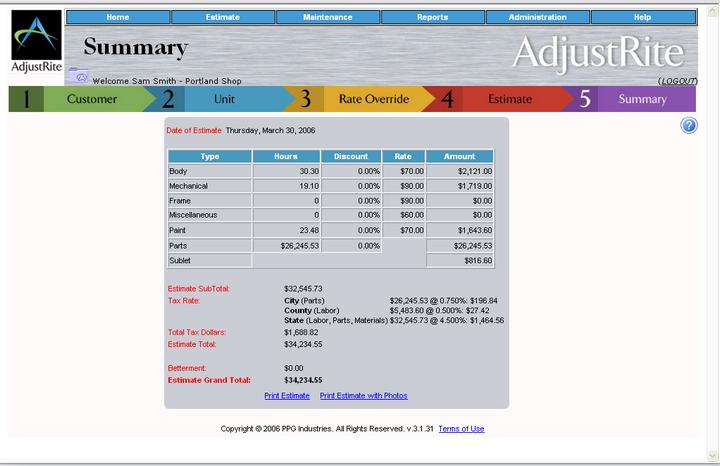The image size is (720, 466).
Task: Open the folder icon beside welcome text
Action: pyautogui.click(x=79, y=75)
